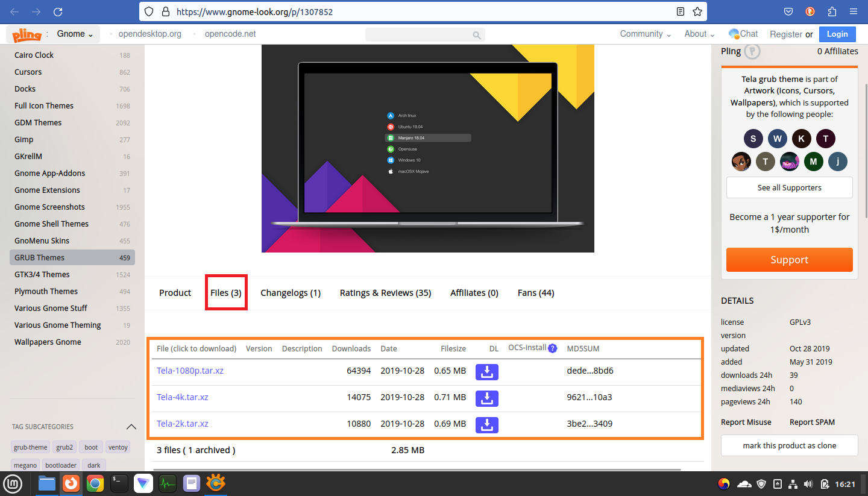Open OCS-Install help question mark
The image size is (868, 496).
tap(552, 348)
